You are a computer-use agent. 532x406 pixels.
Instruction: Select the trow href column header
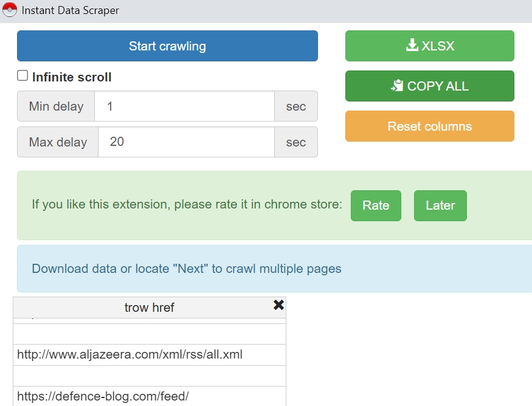[x=150, y=308]
